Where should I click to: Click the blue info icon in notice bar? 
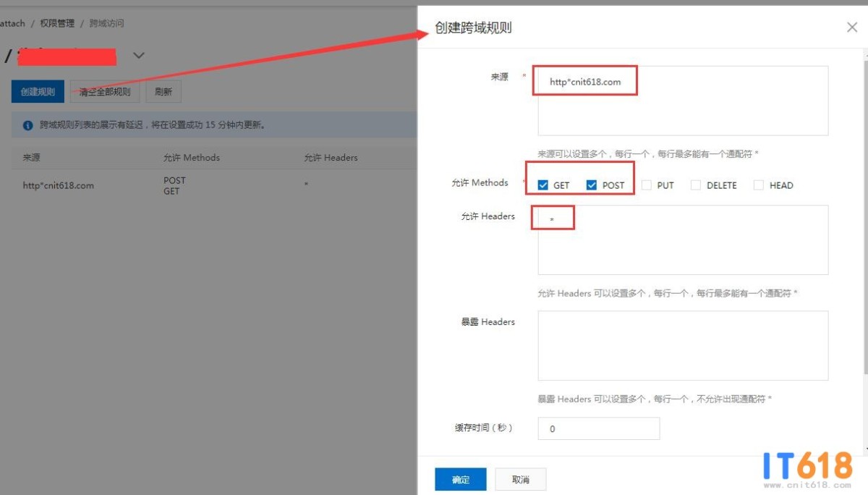point(28,125)
